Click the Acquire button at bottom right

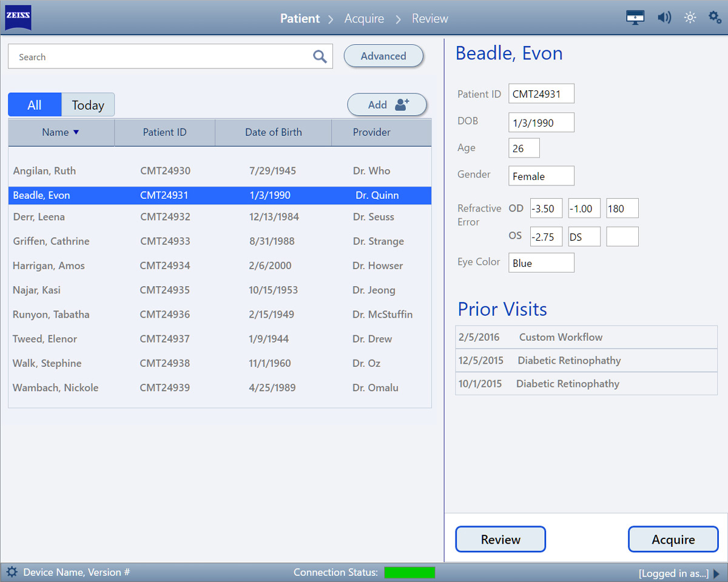(673, 540)
